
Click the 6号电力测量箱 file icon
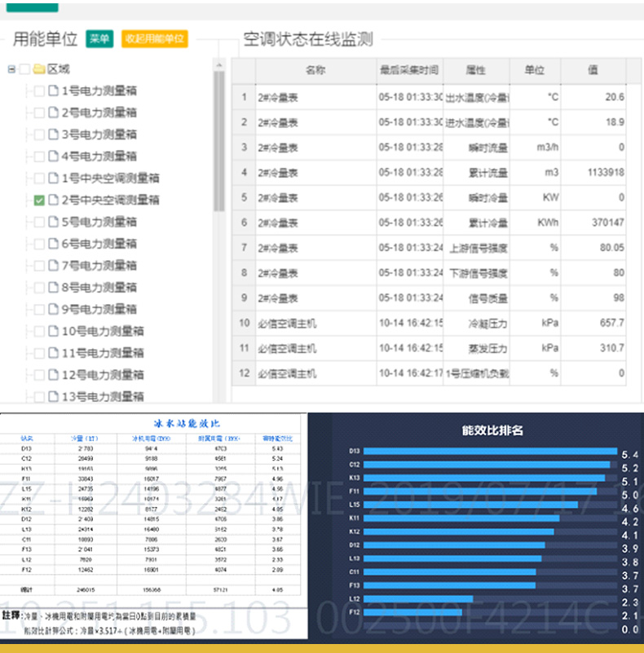point(53,243)
